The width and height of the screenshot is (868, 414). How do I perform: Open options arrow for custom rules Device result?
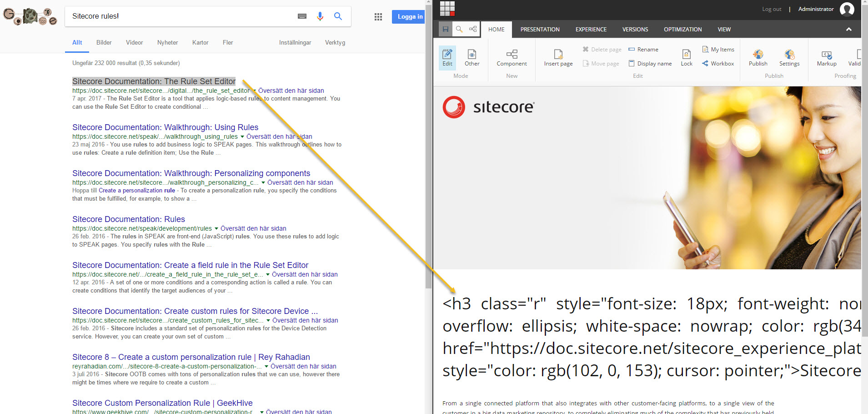(268, 320)
